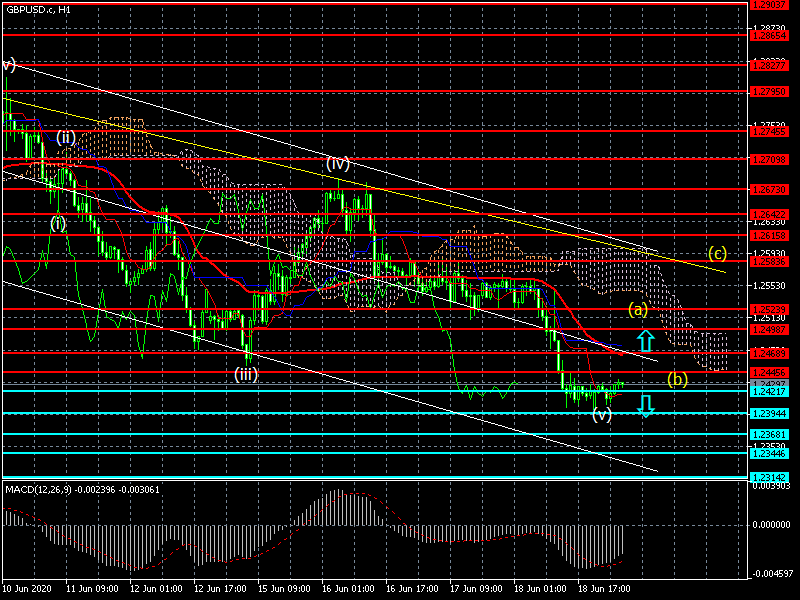Click the 1.23944 cyan price label

768,414
